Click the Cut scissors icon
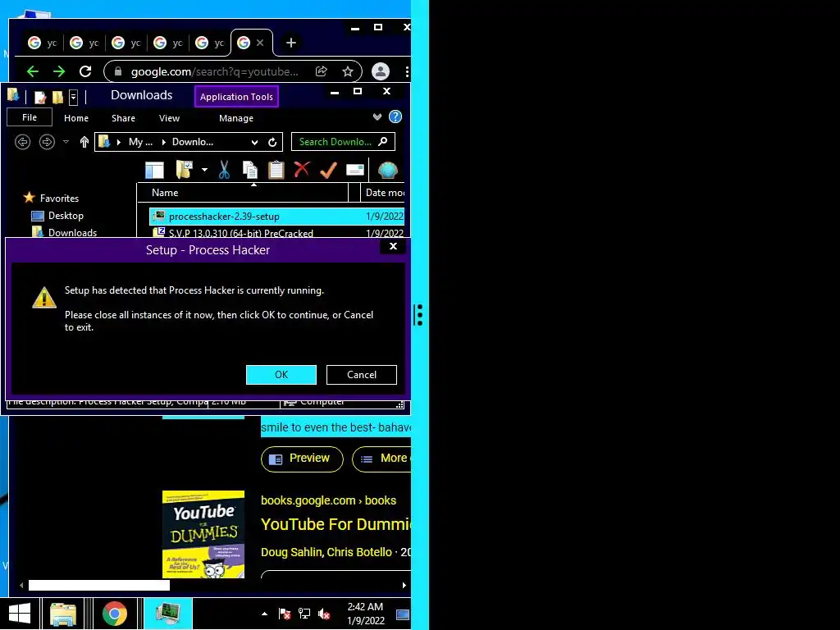840x630 pixels. point(224,170)
